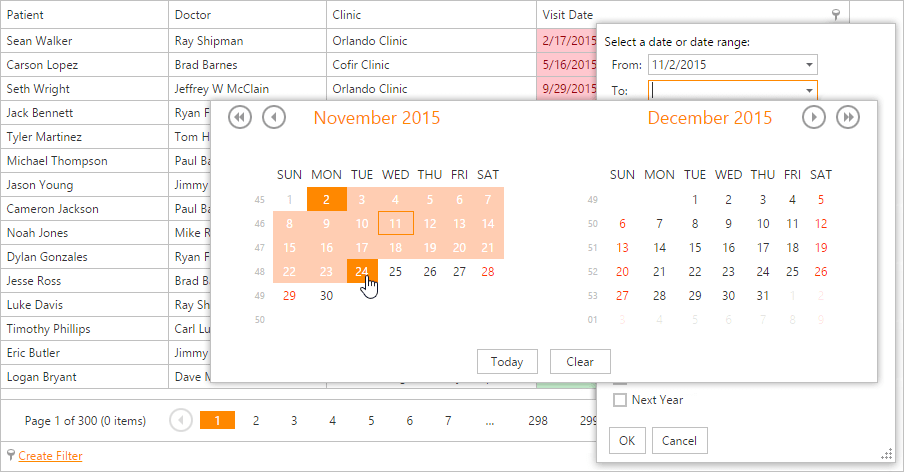Confirm the date filter with OK
This screenshot has height=472, width=904.
click(x=626, y=440)
